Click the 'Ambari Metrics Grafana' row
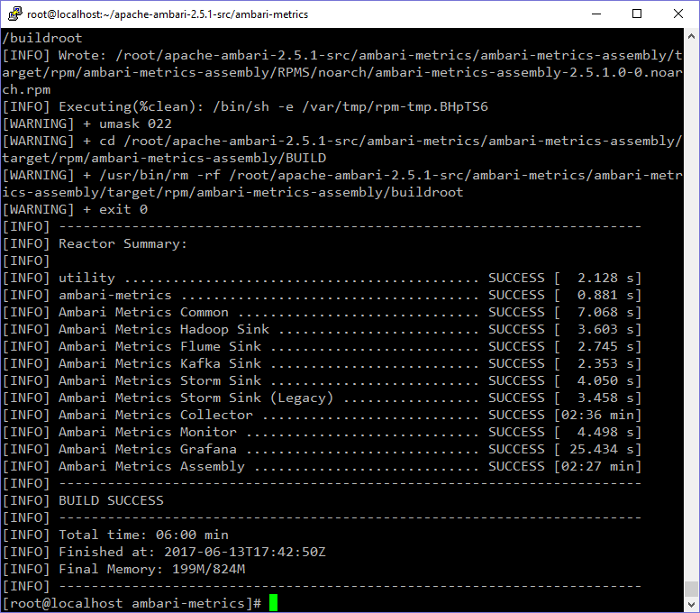 coord(322,450)
